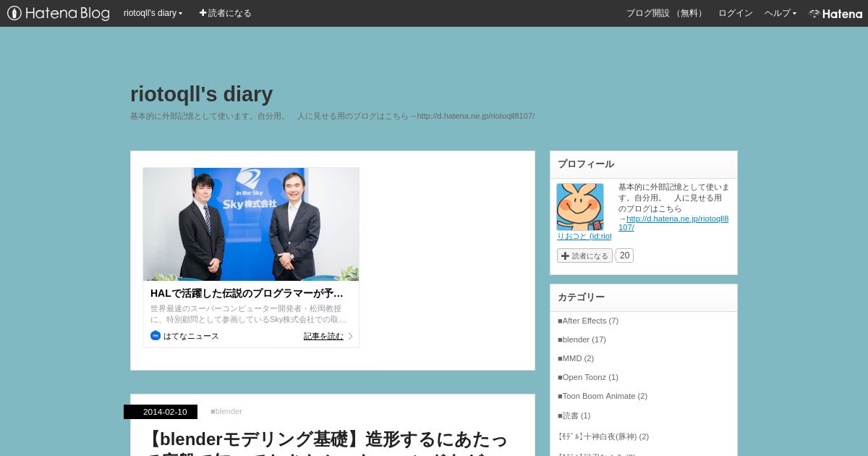Image resolution: width=868 pixels, height=456 pixels.
Task: Click the プロフィール panel heading
Action: (586, 164)
